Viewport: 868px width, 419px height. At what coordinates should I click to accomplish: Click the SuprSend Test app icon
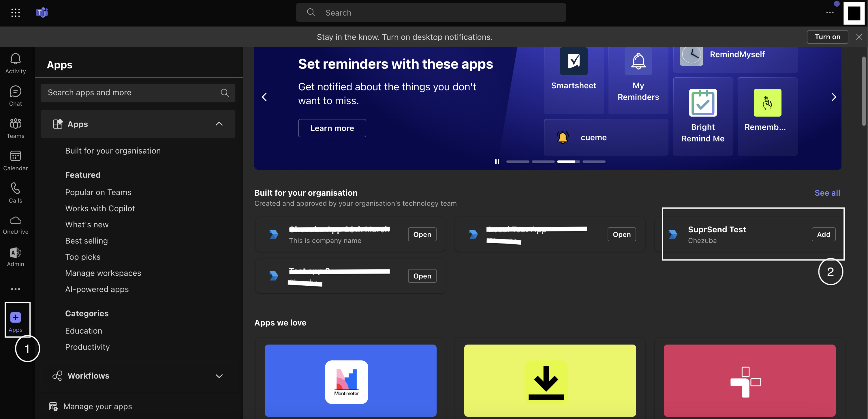(x=673, y=234)
